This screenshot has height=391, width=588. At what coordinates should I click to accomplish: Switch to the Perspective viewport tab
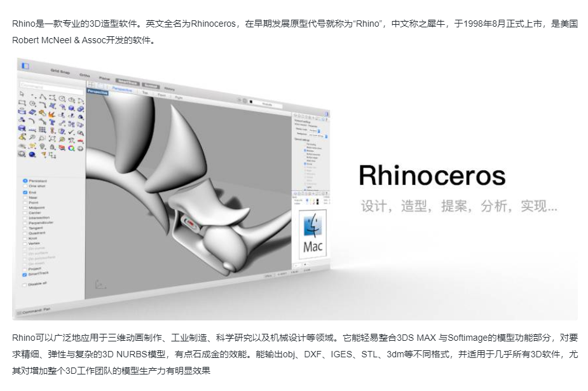(x=122, y=89)
